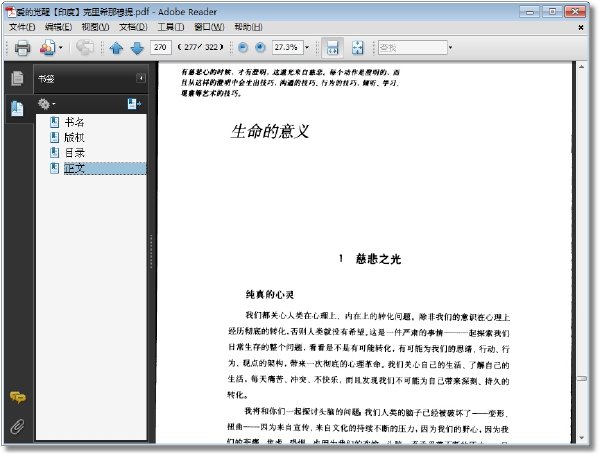
Task: Open the 工具(T) menu
Action: [171, 27]
